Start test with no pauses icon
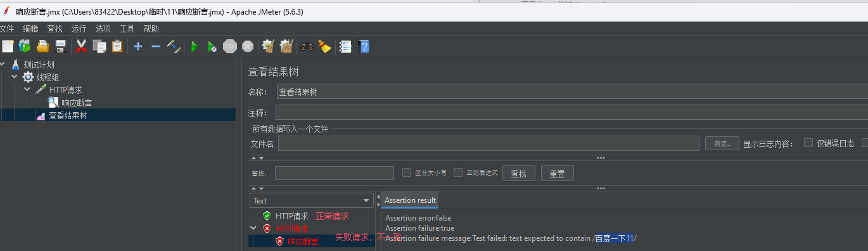 point(212,46)
